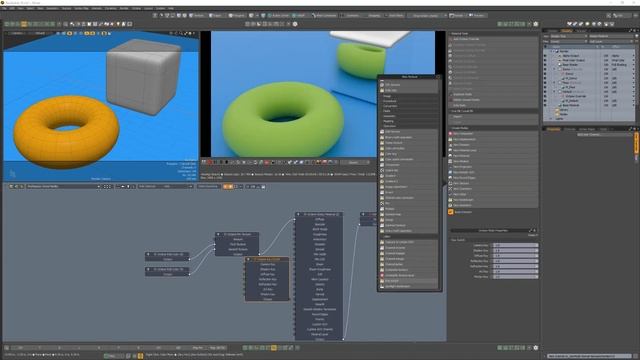This screenshot has height=360, width=640.
Task: Click the Camera Ray value slider
Action: click(515, 245)
